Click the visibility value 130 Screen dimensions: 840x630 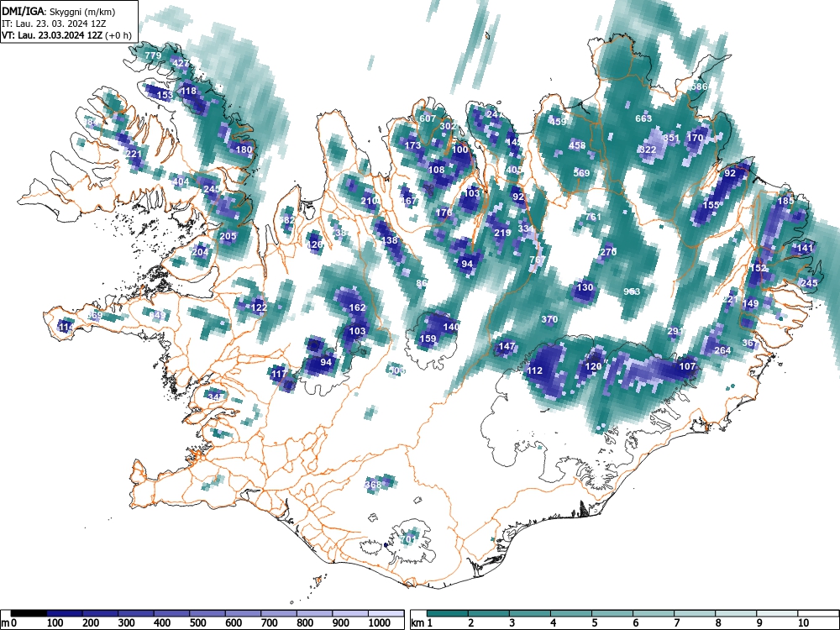(x=585, y=287)
